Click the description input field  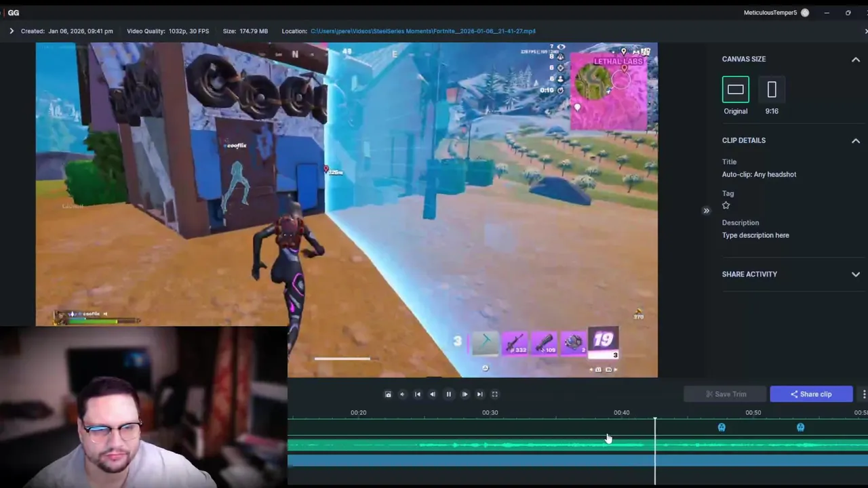(755, 235)
